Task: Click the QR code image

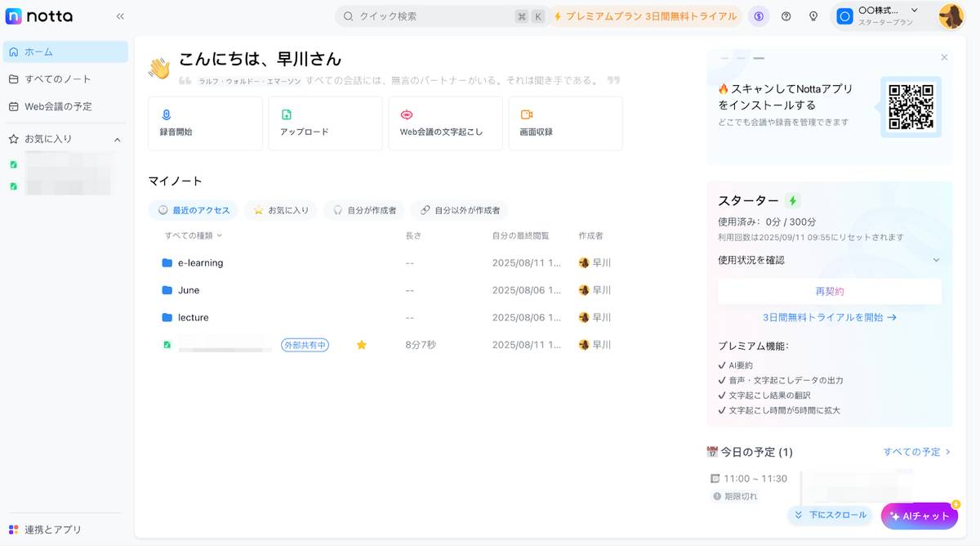Action: coord(911,107)
